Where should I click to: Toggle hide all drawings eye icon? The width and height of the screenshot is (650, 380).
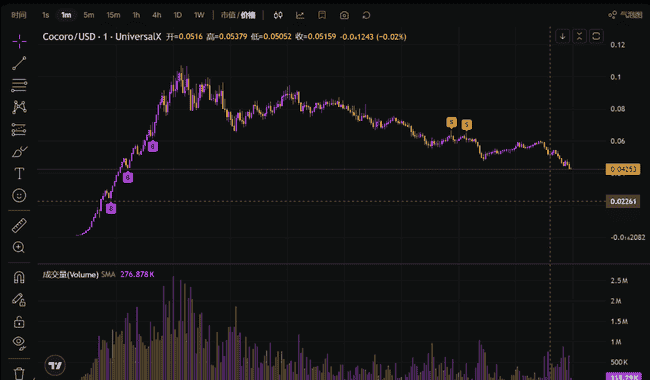click(19, 343)
